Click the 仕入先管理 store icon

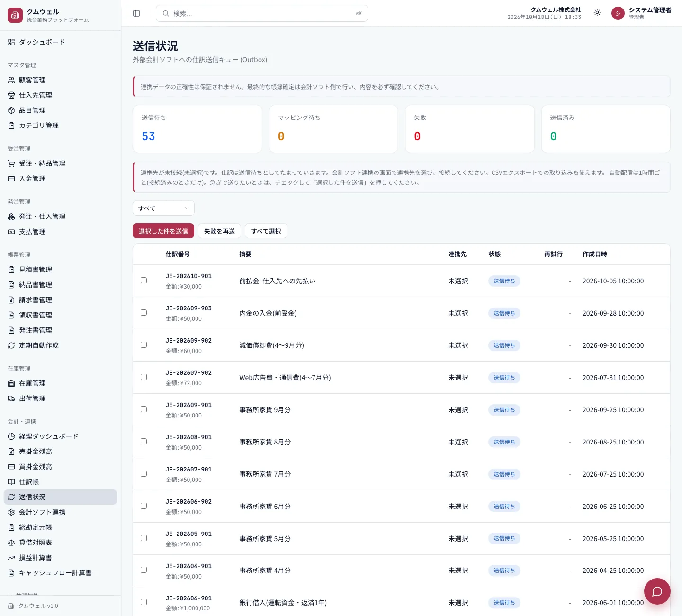tap(11, 95)
